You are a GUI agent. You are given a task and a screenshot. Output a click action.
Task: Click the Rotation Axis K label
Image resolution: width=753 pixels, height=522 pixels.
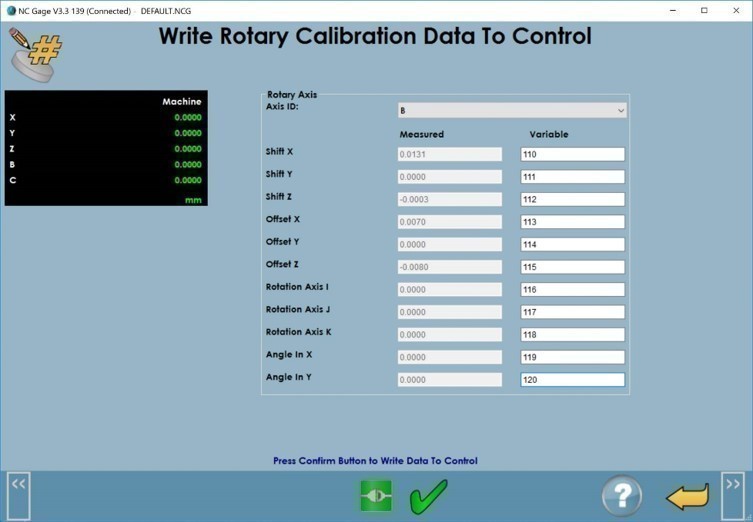(x=299, y=332)
